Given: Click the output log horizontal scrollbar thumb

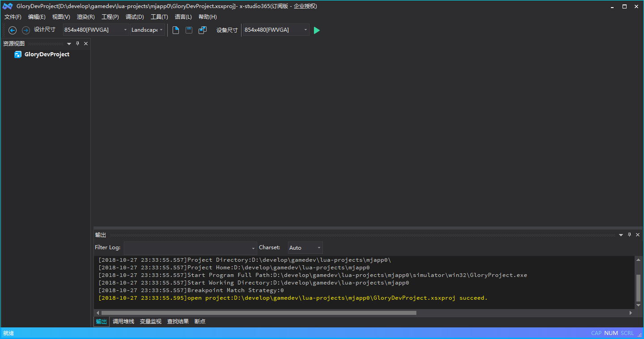Looking at the screenshot, I should [258, 313].
